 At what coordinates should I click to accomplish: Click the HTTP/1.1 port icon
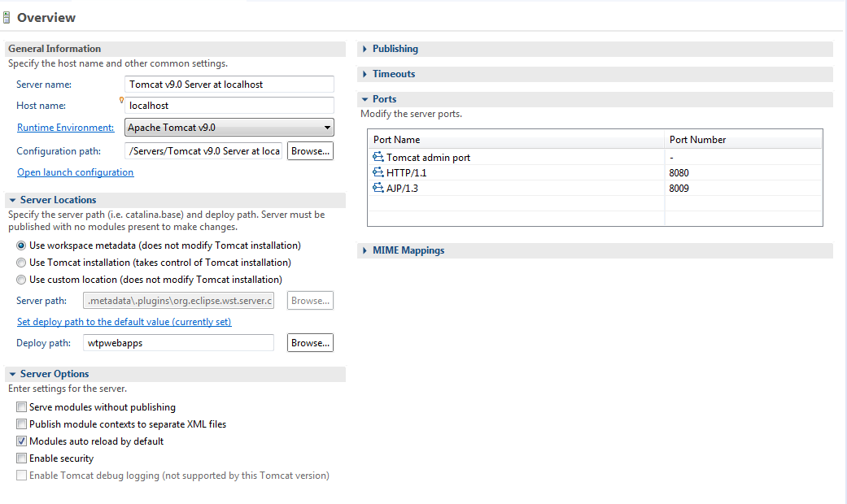(378, 172)
